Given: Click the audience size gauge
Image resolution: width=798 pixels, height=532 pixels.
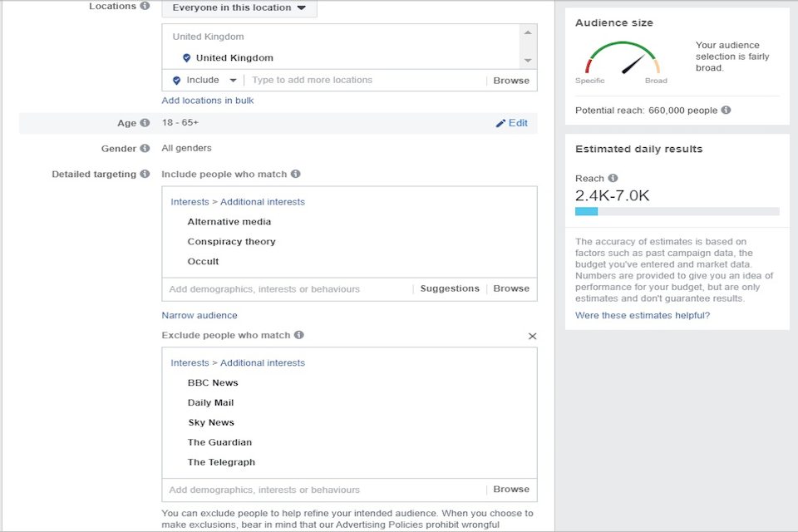Looking at the screenshot, I should 623,58.
